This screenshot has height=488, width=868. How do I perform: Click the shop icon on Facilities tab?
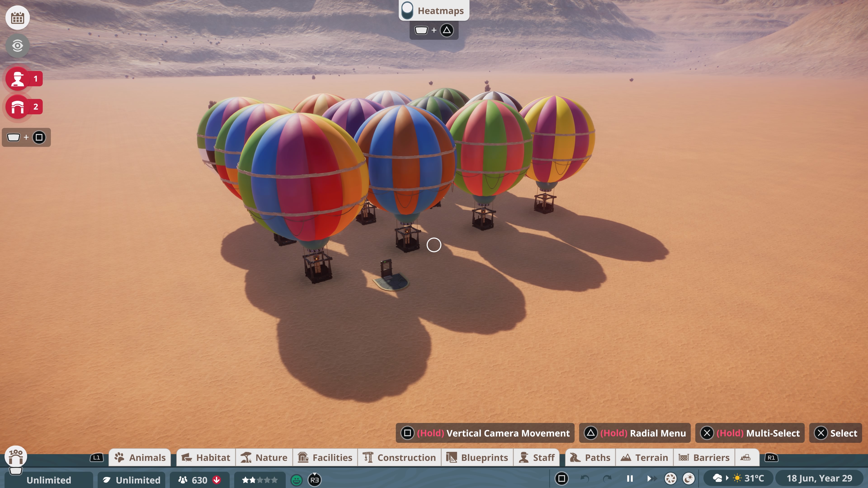303,457
